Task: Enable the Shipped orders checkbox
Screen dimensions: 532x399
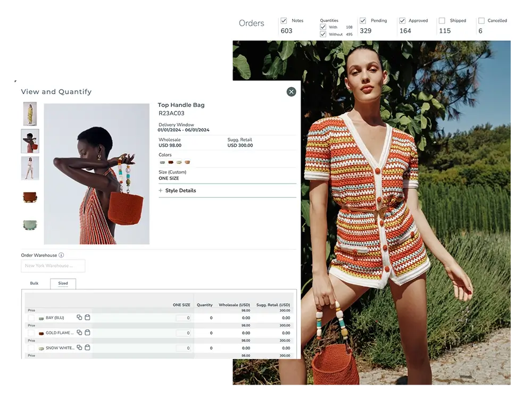Action: (x=442, y=20)
